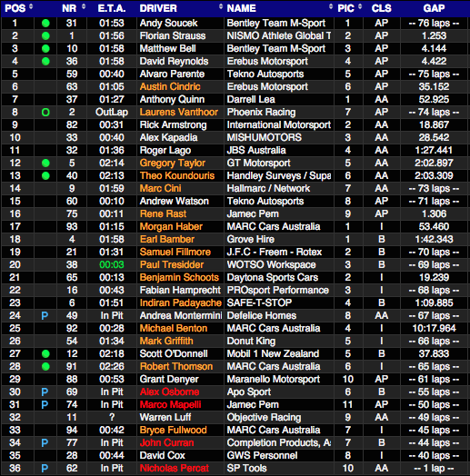Viewport: 470px width, 476px height.
Task: Click the blue pit 'P' icon for car 49
Action: (x=45, y=316)
